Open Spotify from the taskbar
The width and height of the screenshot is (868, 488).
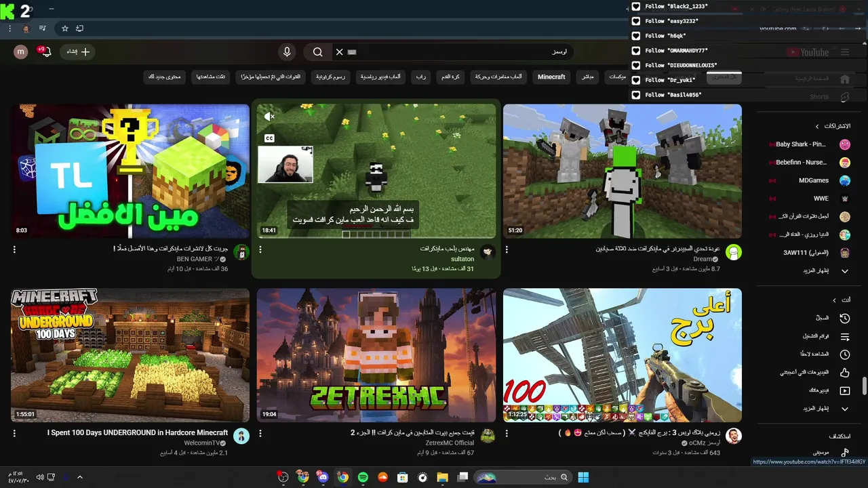tap(363, 477)
